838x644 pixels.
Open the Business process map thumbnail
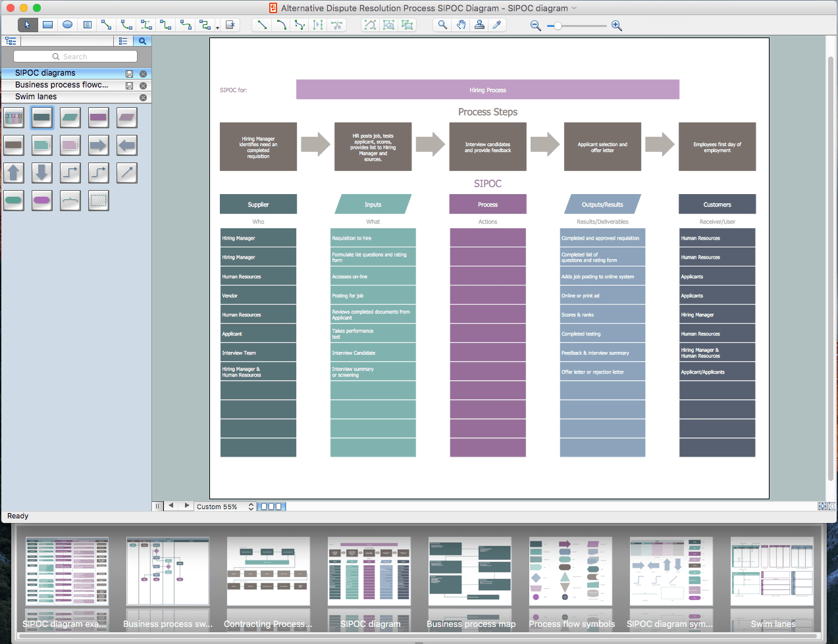(470, 571)
